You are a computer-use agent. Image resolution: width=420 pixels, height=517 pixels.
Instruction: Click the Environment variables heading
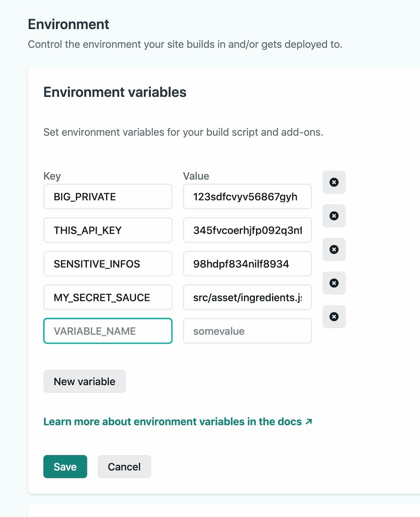(115, 92)
